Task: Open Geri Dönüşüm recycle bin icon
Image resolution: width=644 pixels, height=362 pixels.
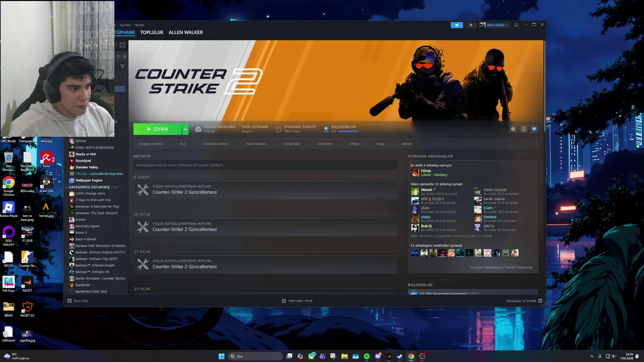Action: click(x=9, y=161)
